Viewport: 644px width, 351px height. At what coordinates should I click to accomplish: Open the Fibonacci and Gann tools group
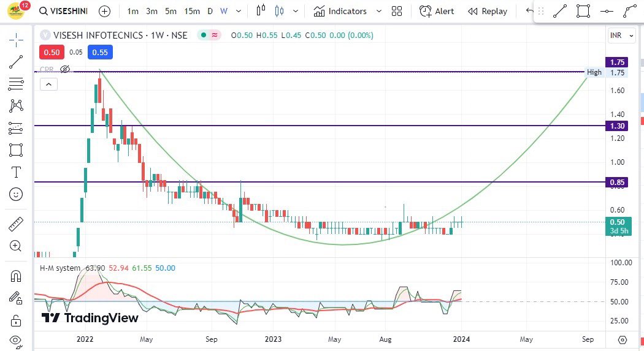click(x=16, y=84)
